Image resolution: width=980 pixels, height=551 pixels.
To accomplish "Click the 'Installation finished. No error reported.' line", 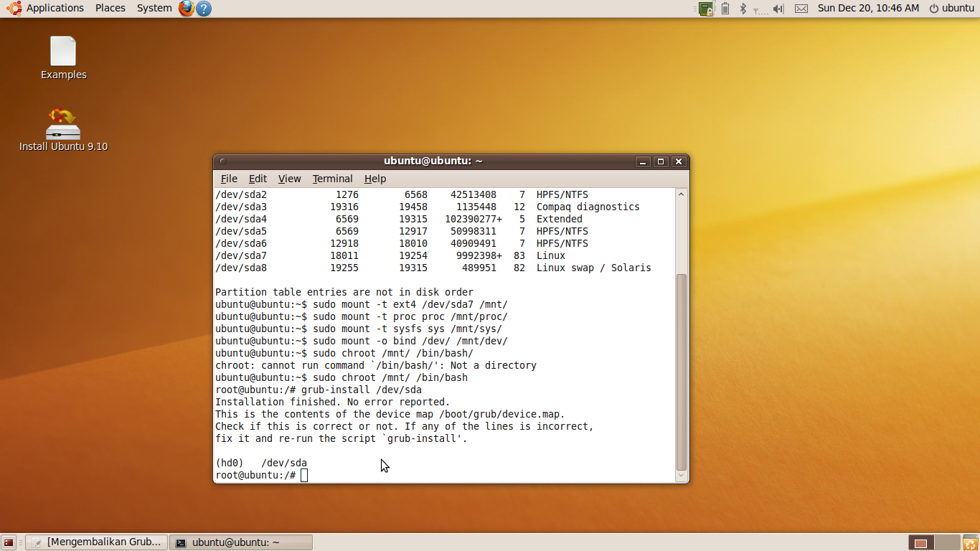I will point(333,402).
